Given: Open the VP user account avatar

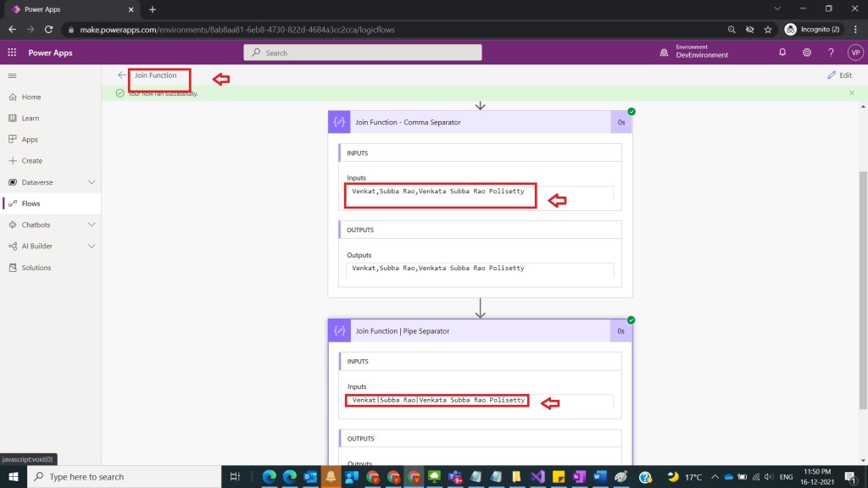Looking at the screenshot, I should click(x=854, y=53).
